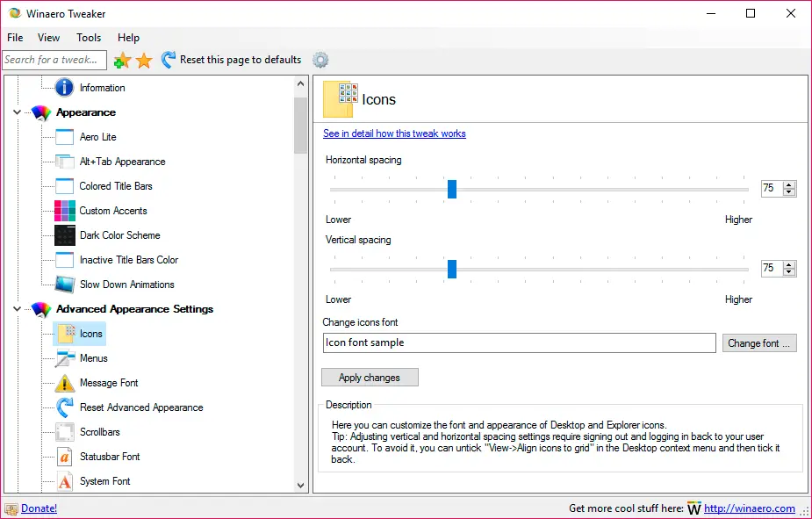Viewport: 812px width, 519px height.
Task: Collapse the Advanced Appearance Settings section
Action: (17, 309)
